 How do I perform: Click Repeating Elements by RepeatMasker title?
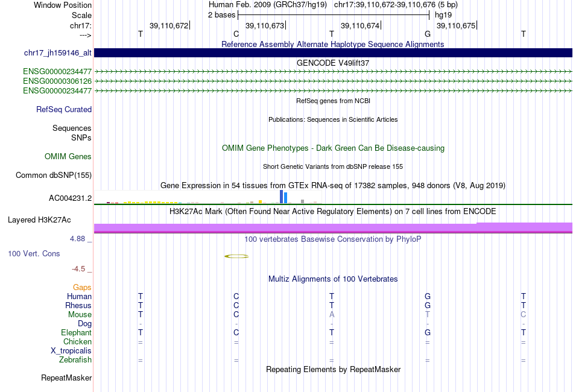tap(334, 370)
